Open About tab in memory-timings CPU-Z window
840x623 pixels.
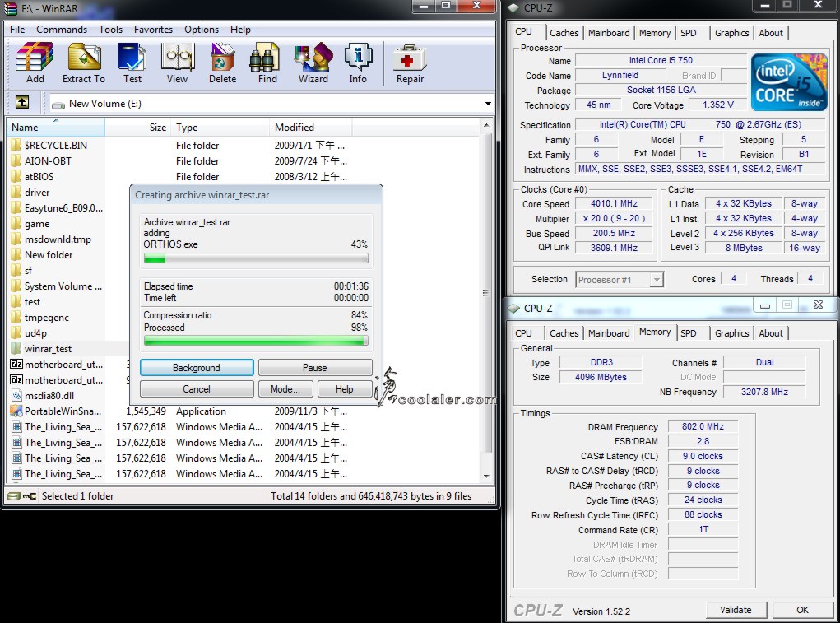771,333
